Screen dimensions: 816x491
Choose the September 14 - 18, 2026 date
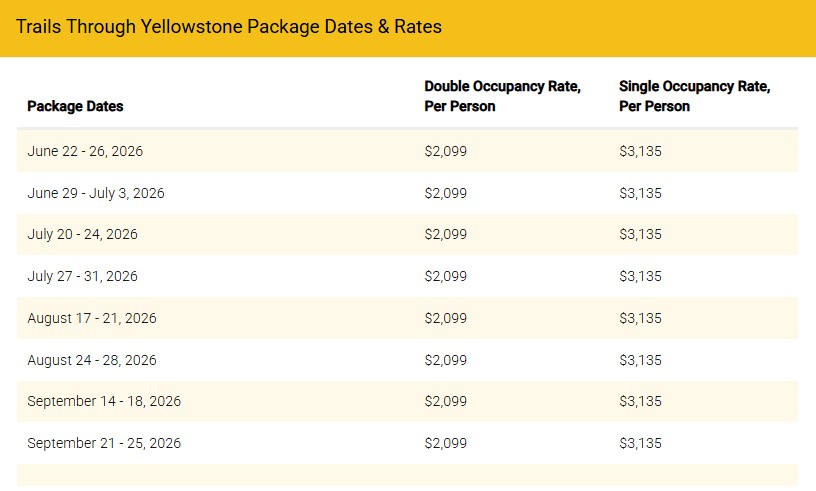click(104, 401)
